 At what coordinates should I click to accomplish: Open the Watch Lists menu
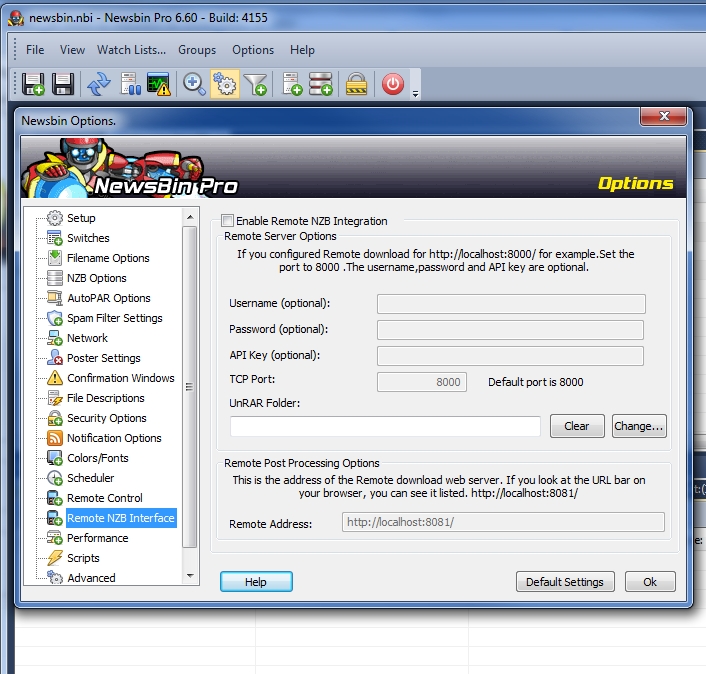pos(131,50)
